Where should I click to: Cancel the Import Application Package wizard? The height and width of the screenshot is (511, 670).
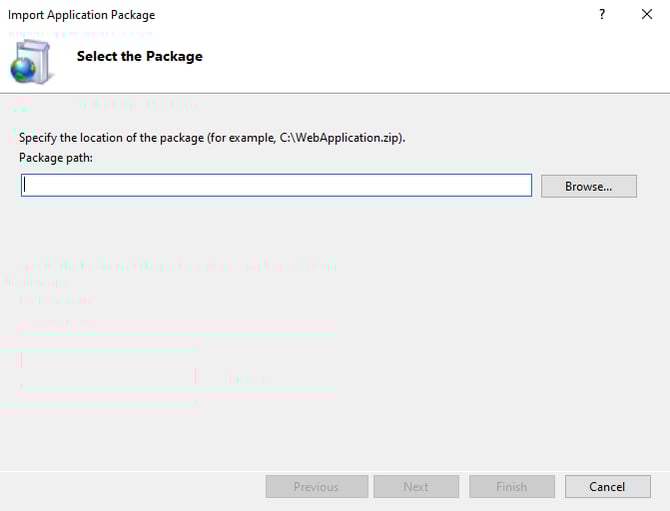click(x=608, y=487)
